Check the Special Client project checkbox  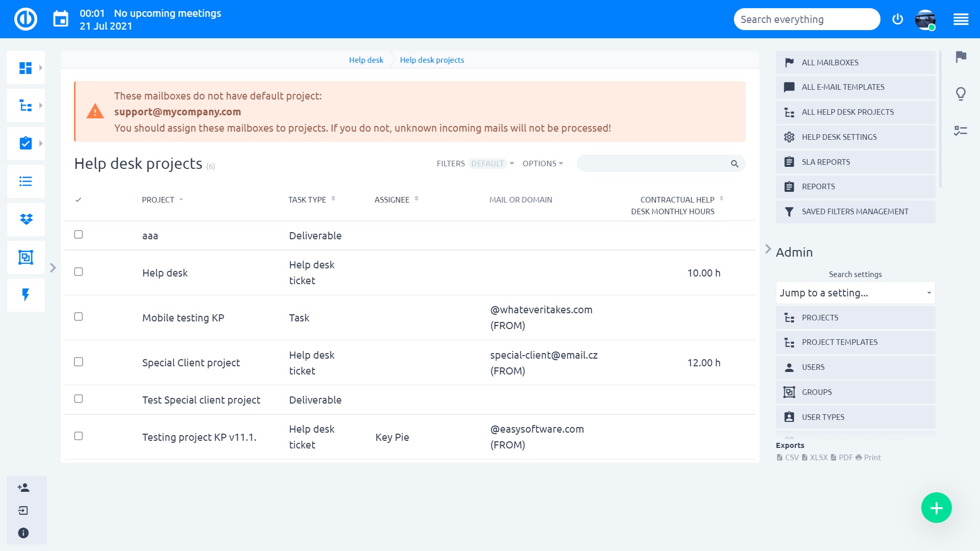79,362
